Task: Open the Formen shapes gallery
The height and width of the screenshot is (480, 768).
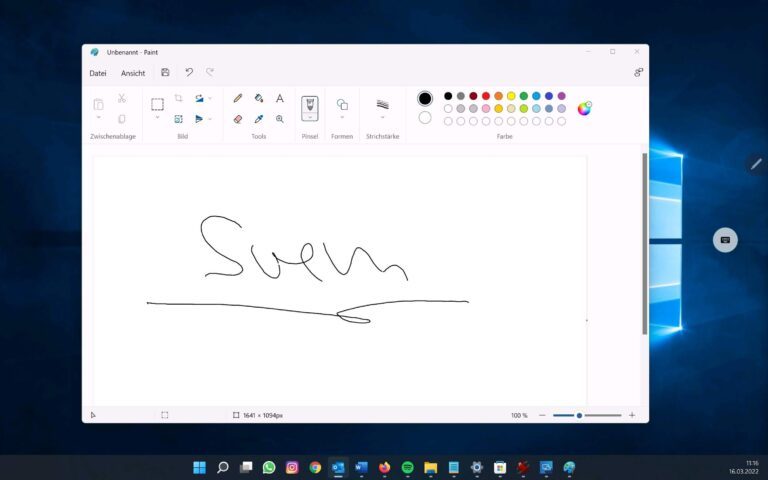Action: click(x=342, y=104)
